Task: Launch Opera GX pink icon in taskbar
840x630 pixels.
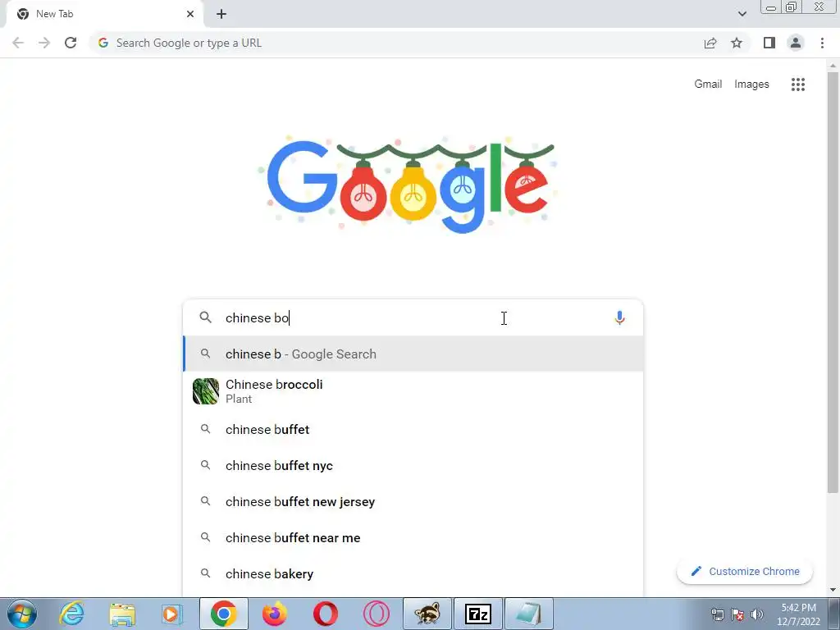Action: click(376, 614)
